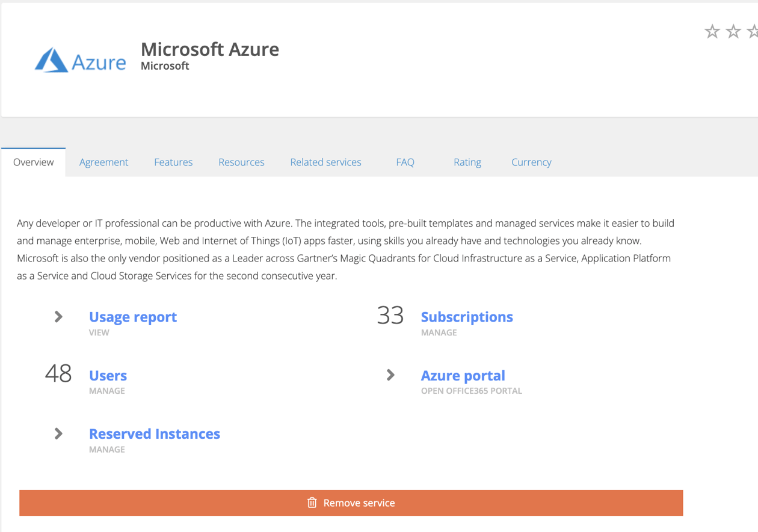
Task: Rate with the first star
Action: pyautogui.click(x=712, y=31)
